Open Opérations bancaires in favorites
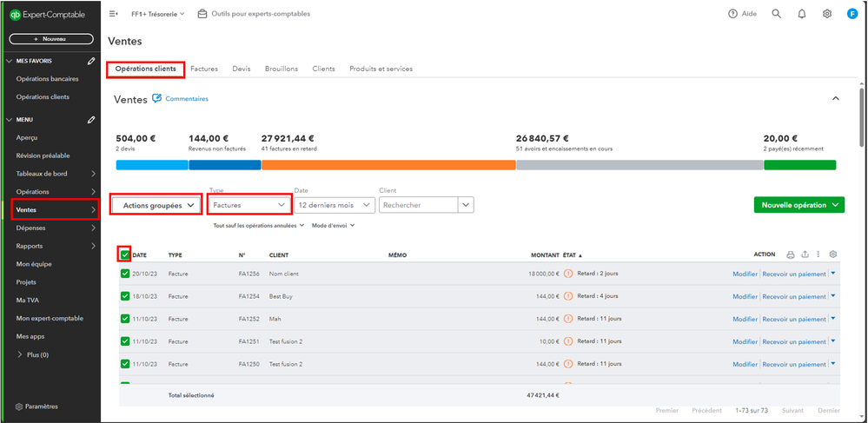Image resolution: width=868 pixels, height=423 pixels. pyautogui.click(x=48, y=79)
